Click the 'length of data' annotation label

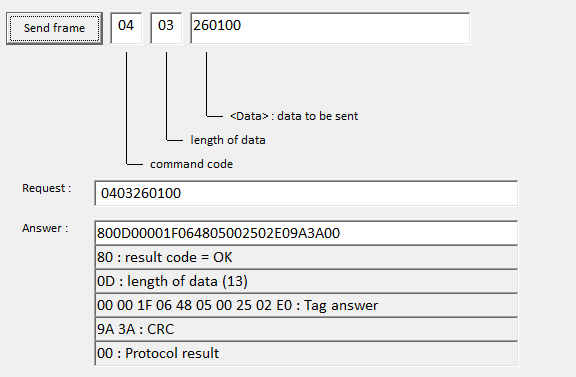click(228, 140)
